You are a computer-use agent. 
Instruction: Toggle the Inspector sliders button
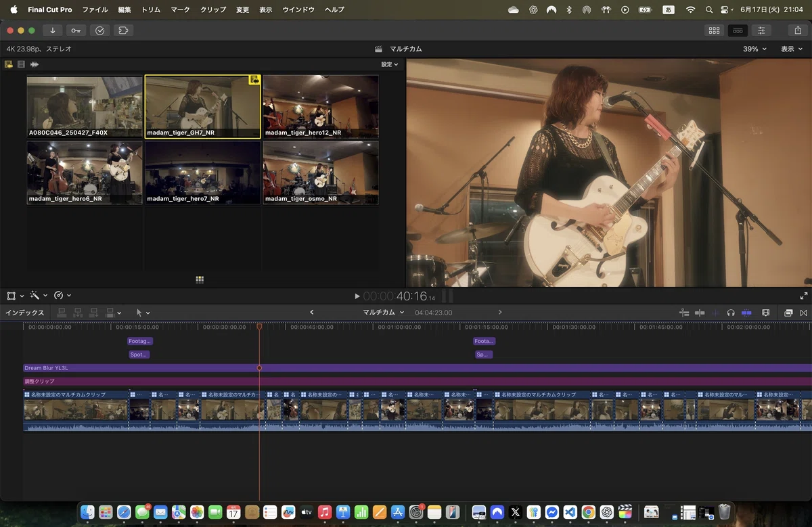[x=762, y=30]
